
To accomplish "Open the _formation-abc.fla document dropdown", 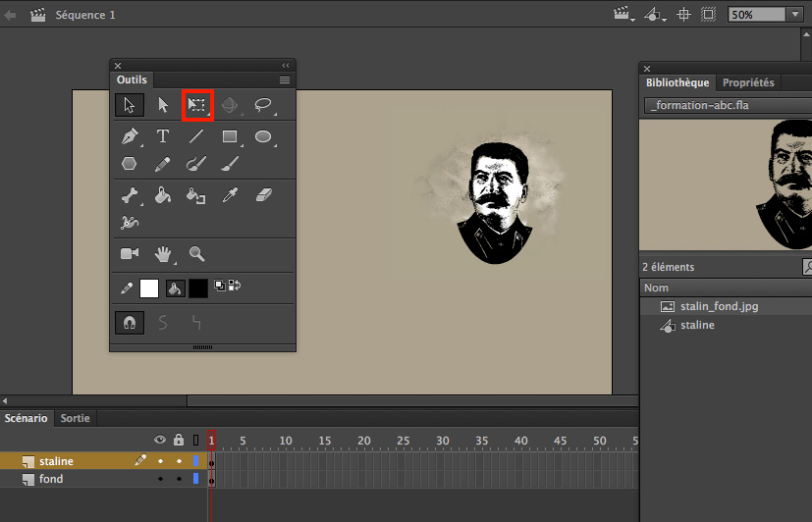I will tap(729, 105).
